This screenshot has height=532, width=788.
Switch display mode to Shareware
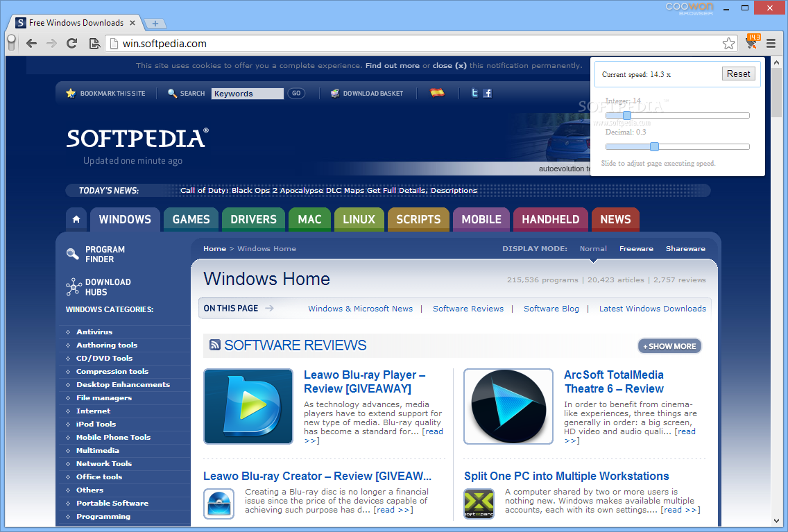click(x=685, y=249)
